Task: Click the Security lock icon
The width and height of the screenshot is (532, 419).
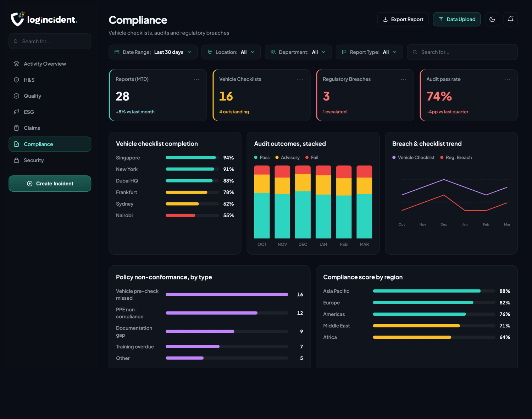Action: [x=16, y=160]
